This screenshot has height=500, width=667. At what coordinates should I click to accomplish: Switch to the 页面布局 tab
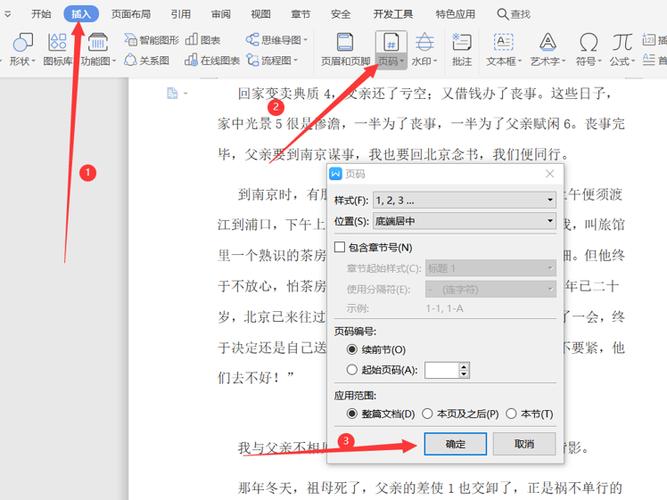(131, 14)
